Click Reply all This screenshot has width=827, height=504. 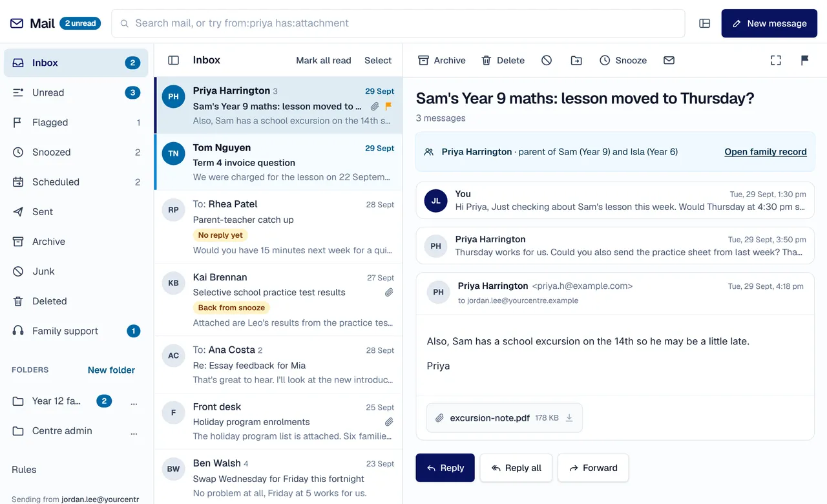click(516, 468)
